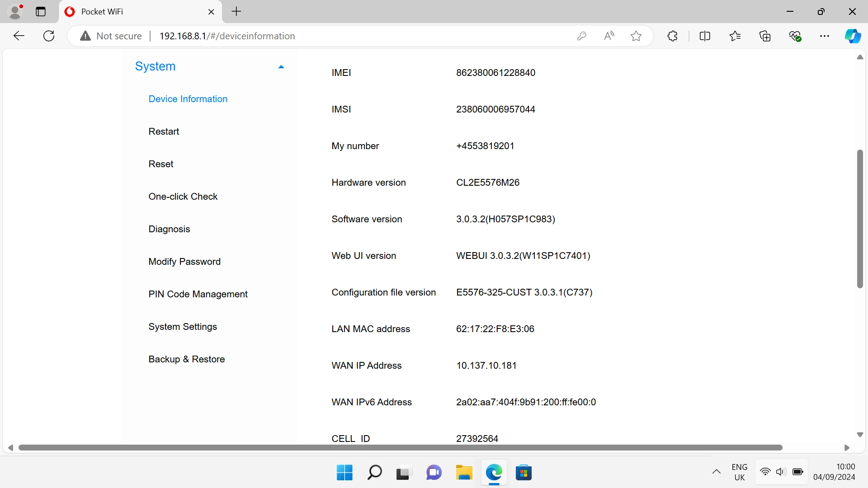
Task: Click the saved password key icon
Action: point(582,36)
